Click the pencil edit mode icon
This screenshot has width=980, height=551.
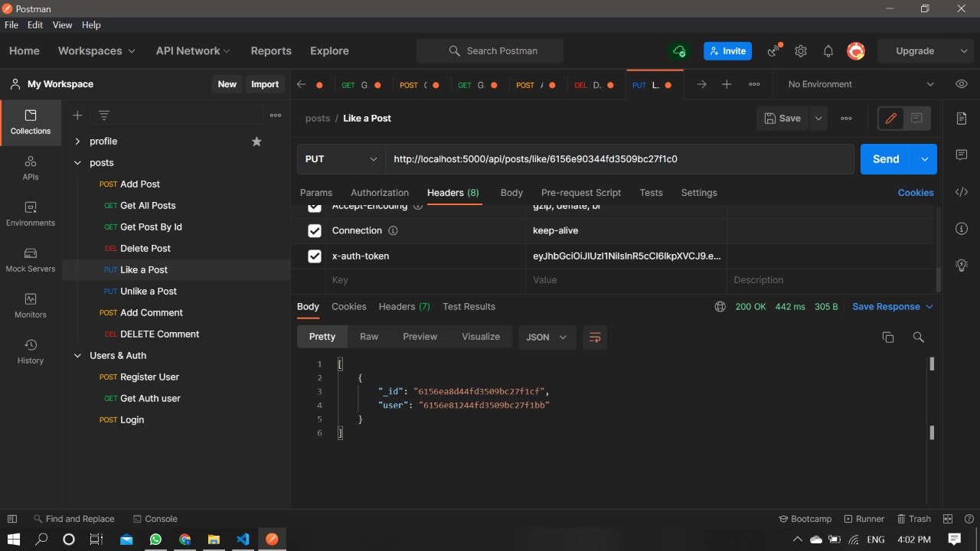[x=891, y=119]
